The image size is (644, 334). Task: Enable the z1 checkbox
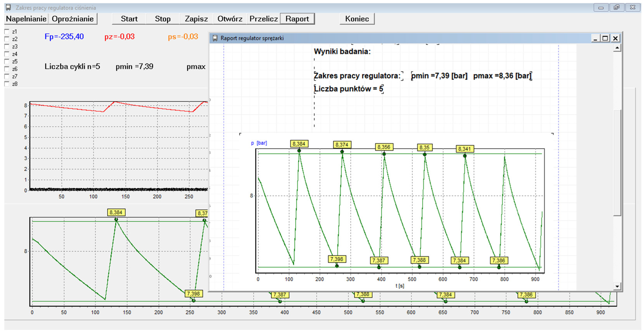7,32
